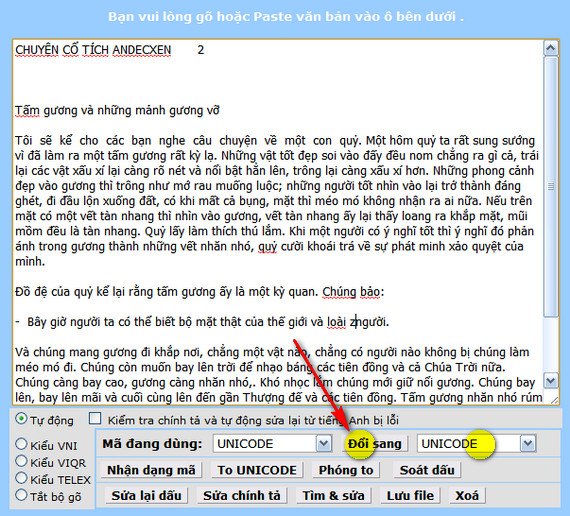Viewport: 570px width, 516px height.
Task: Run the Soát dấu check
Action: (427, 470)
